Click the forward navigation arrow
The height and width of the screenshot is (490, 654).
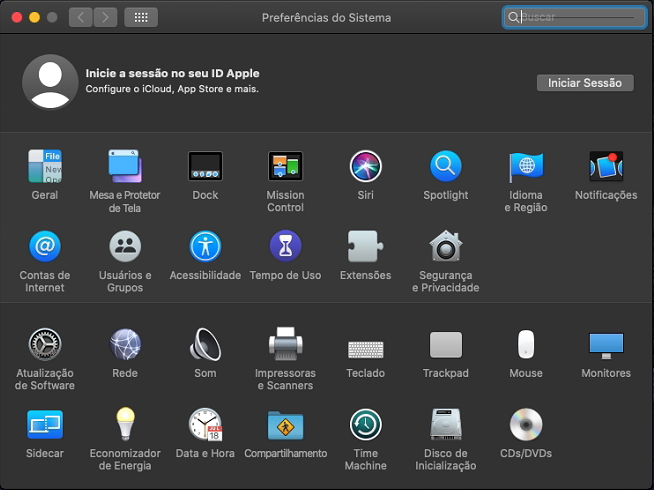[105, 17]
